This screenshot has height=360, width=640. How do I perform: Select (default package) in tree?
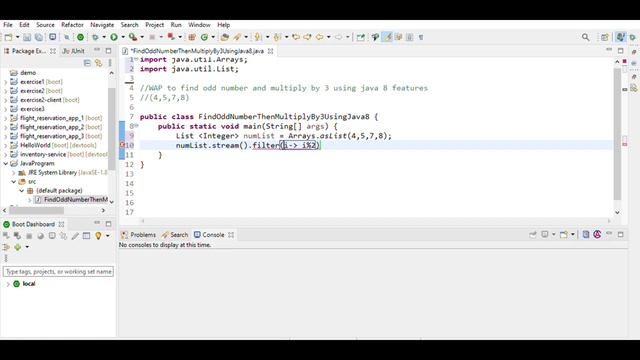click(59, 191)
